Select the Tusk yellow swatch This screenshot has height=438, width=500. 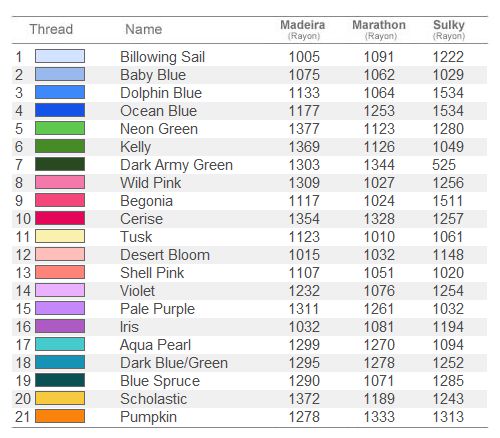(x=60, y=236)
